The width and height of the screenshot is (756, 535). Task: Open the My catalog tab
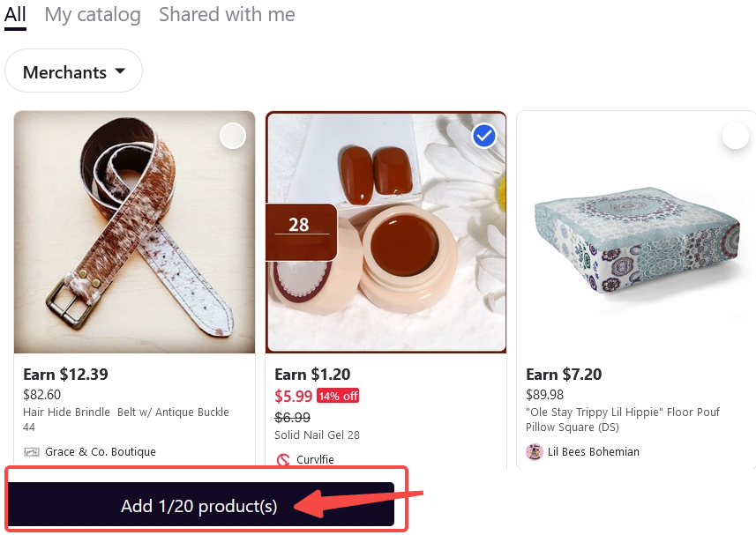pyautogui.click(x=92, y=14)
